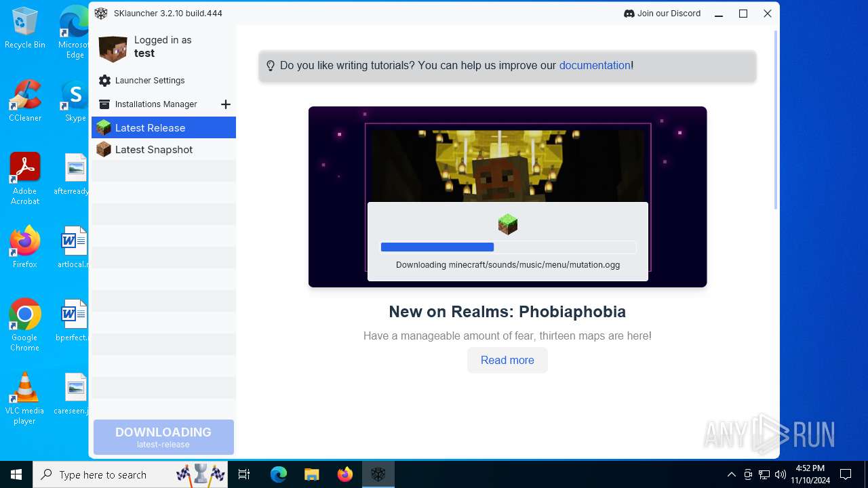Select the Latest Snapshot dirt block icon
The width and height of the screenshot is (868, 488).
(103, 149)
